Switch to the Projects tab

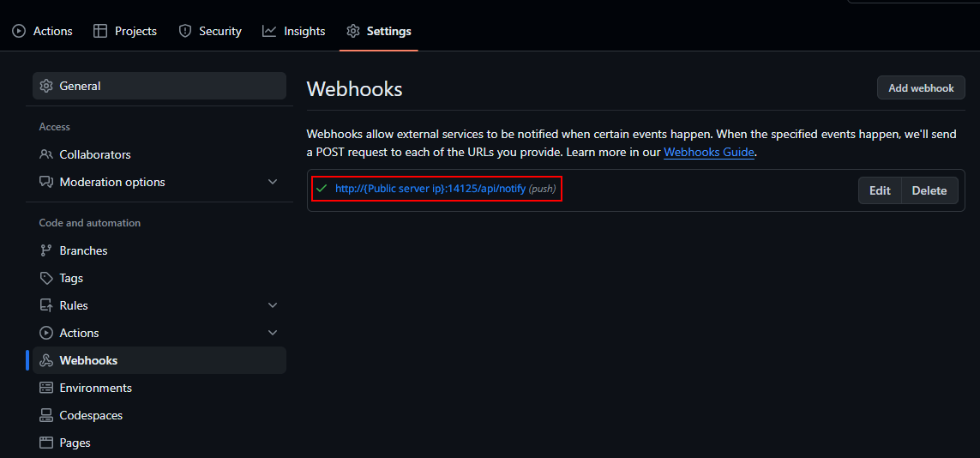125,31
